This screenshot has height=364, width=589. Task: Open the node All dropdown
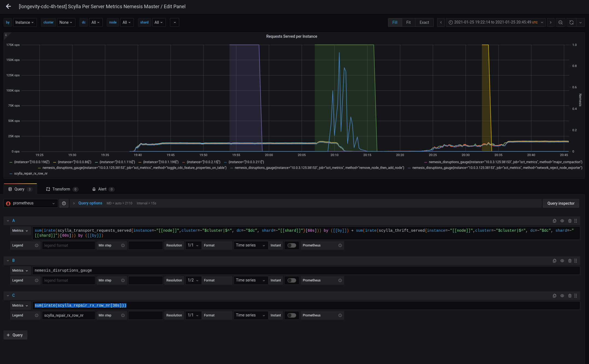(x=127, y=22)
